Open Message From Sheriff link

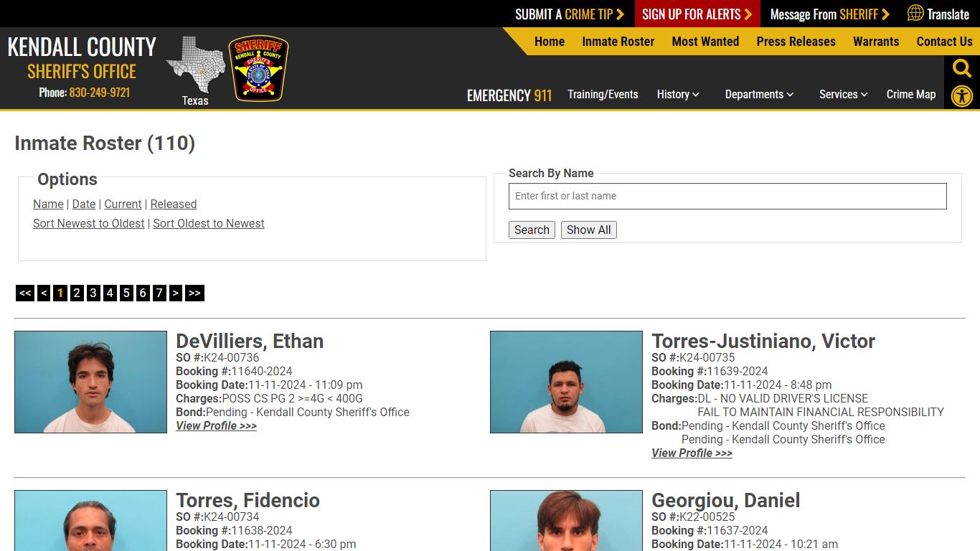click(829, 14)
